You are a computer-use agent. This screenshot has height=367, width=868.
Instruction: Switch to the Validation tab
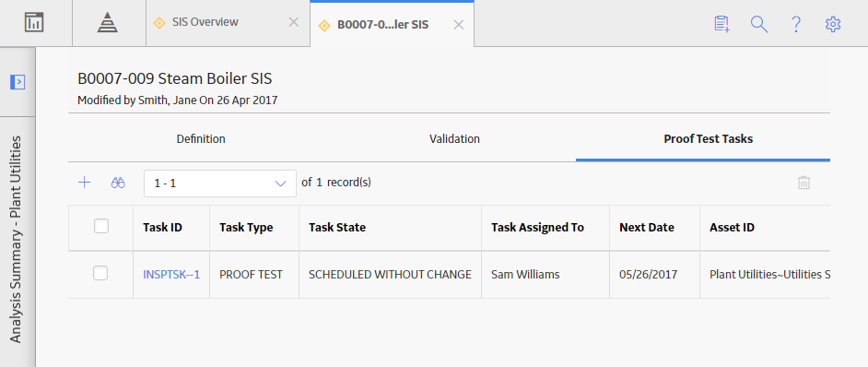click(454, 138)
